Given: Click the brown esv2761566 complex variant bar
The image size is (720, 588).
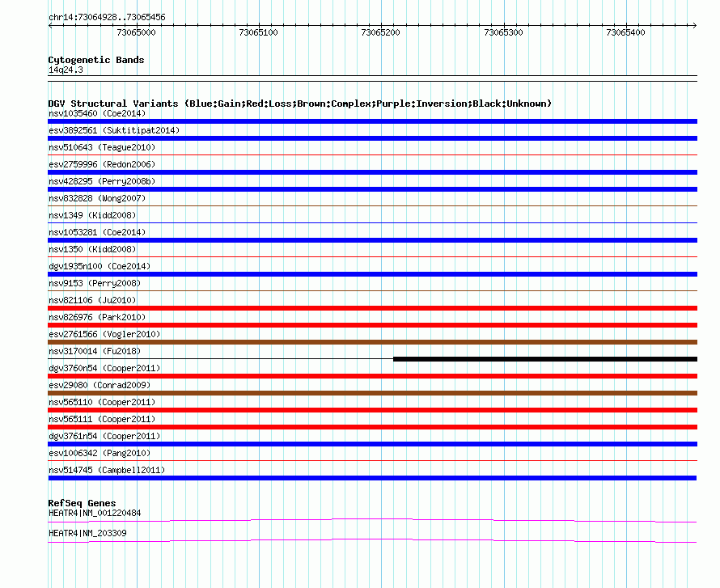Looking at the screenshot, I should coord(372,342).
